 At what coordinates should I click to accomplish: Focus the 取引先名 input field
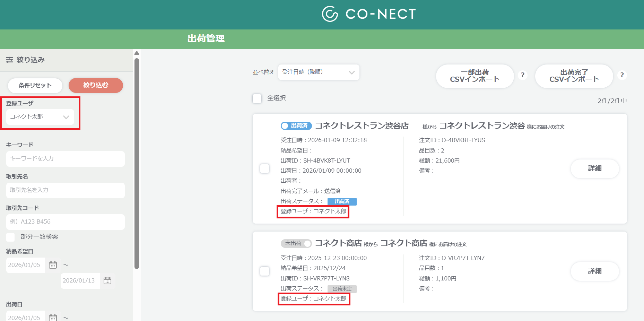click(65, 190)
